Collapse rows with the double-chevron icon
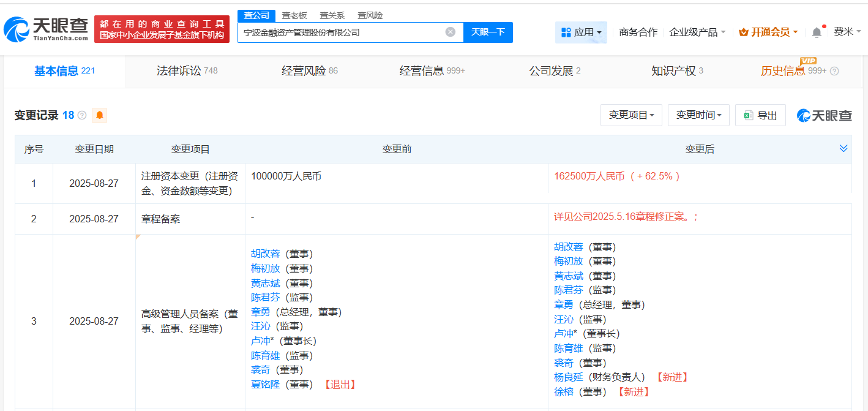This screenshot has width=868, height=411. pos(844,148)
